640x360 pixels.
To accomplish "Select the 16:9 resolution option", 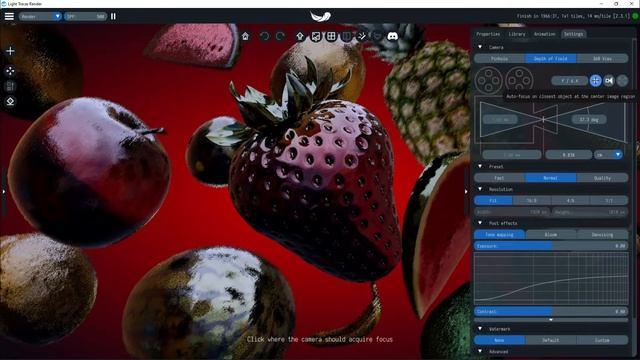I will pyautogui.click(x=531, y=200).
